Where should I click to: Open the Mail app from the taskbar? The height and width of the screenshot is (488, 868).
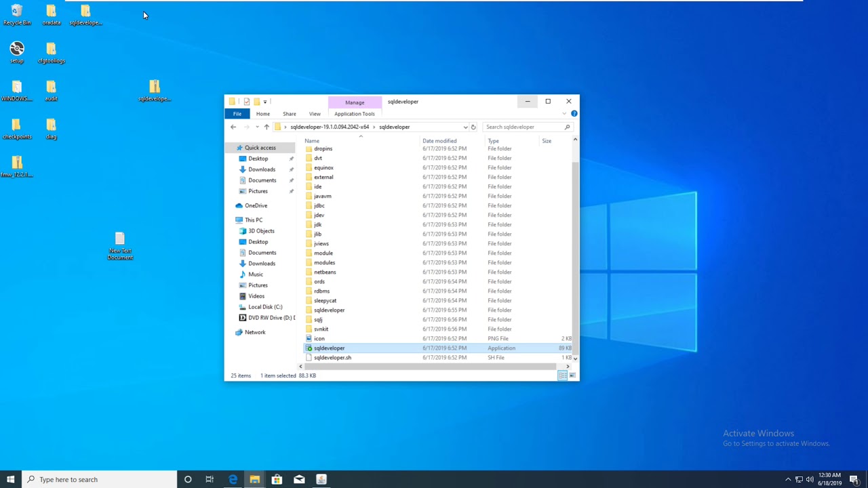click(299, 479)
